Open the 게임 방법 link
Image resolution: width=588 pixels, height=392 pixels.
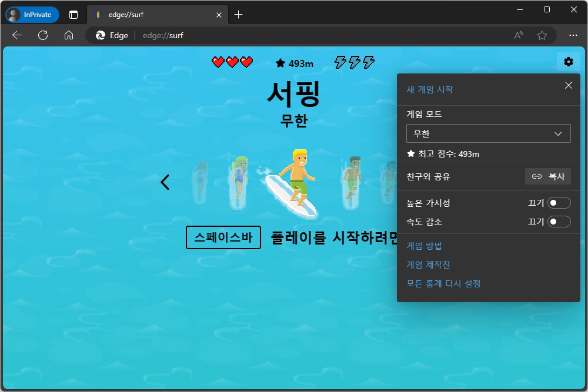click(x=424, y=246)
